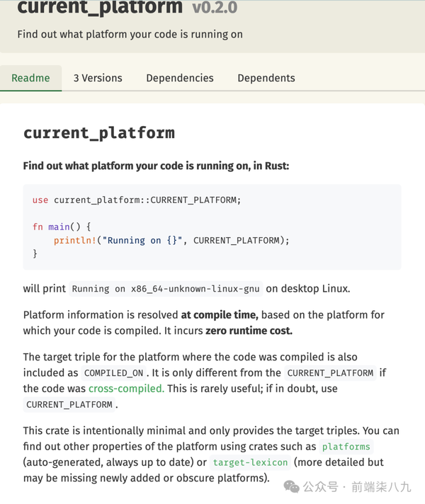Click the WeChat logo in the watermark
Image resolution: width=425 pixels, height=504 pixels.
click(291, 486)
